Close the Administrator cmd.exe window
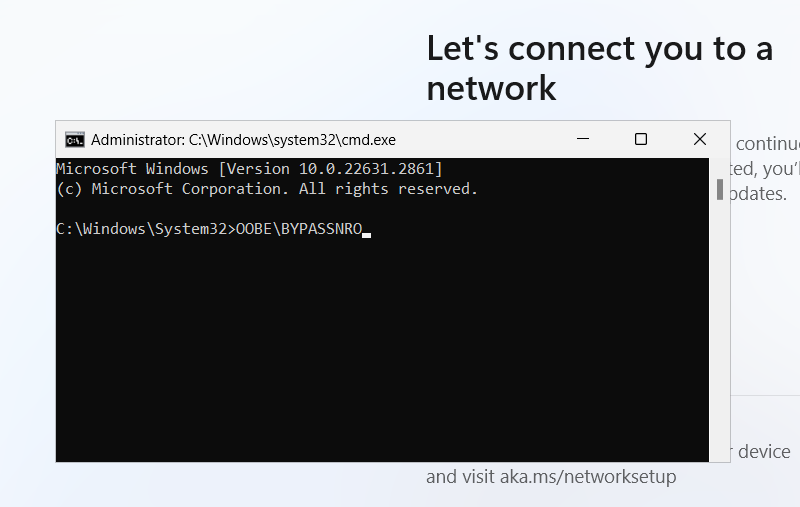Viewport: 800px width, 507px height. pos(700,139)
